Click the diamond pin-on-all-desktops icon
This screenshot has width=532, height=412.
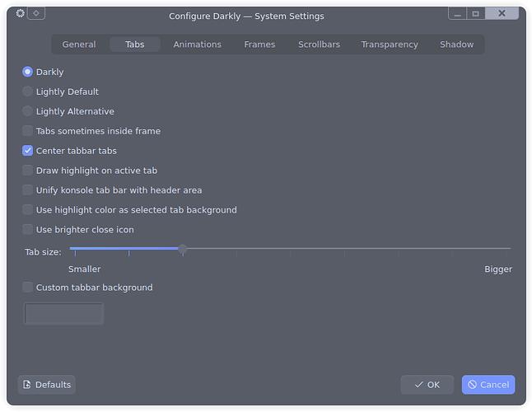36,13
